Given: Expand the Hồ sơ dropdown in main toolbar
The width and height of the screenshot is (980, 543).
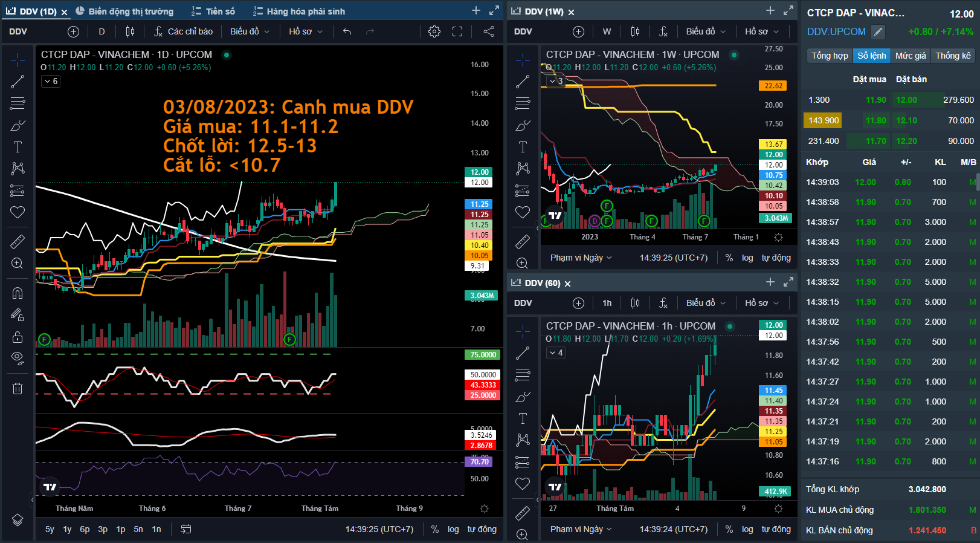Looking at the screenshot, I should pos(306,31).
